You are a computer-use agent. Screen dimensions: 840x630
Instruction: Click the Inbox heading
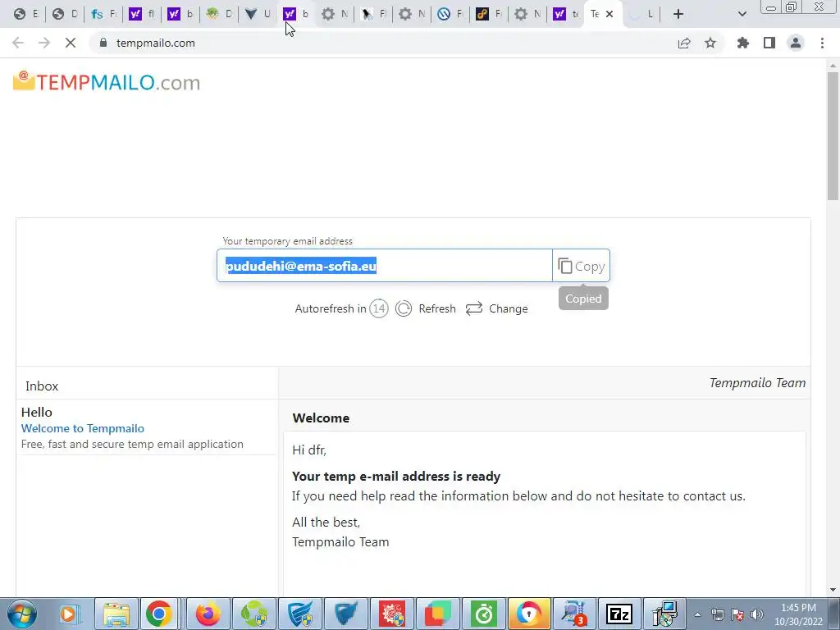pyautogui.click(x=42, y=386)
